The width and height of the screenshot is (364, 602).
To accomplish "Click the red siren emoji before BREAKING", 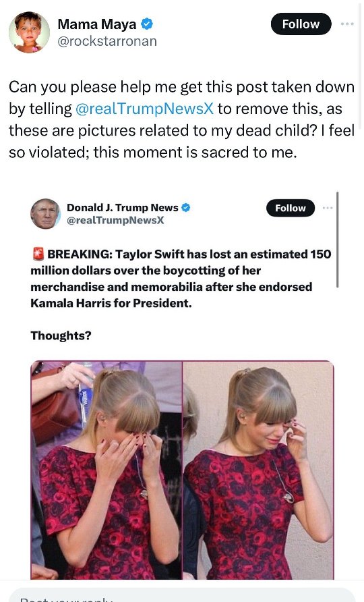I will click(x=38, y=254).
